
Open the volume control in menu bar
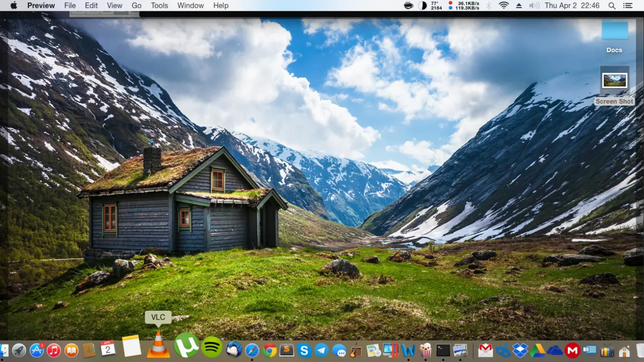coord(534,6)
